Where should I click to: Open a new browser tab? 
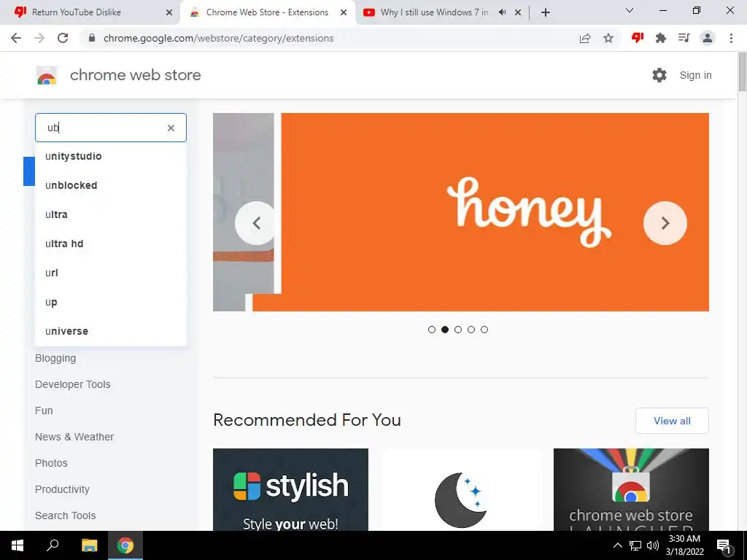point(546,12)
